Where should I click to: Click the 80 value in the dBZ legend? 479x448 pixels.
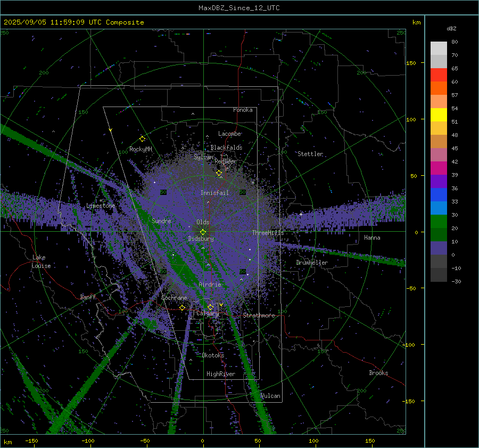tap(455, 42)
